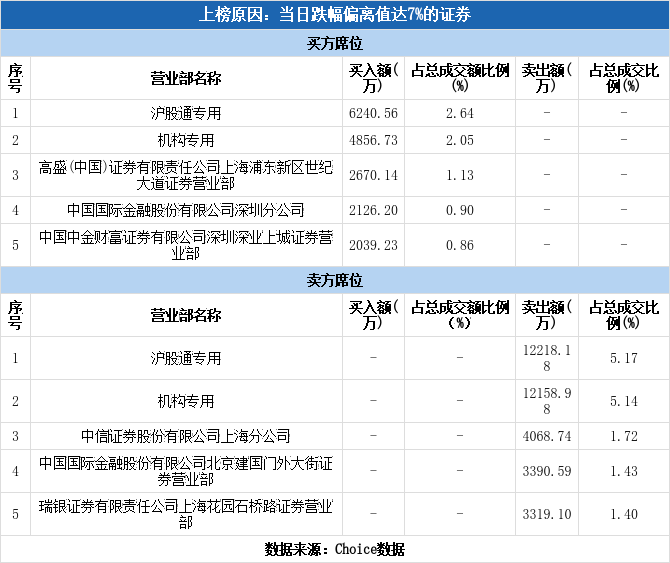Click seller row 机构专用 name

coord(186,401)
